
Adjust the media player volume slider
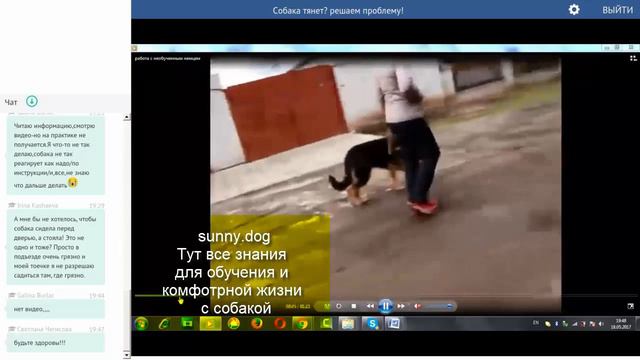439,306
